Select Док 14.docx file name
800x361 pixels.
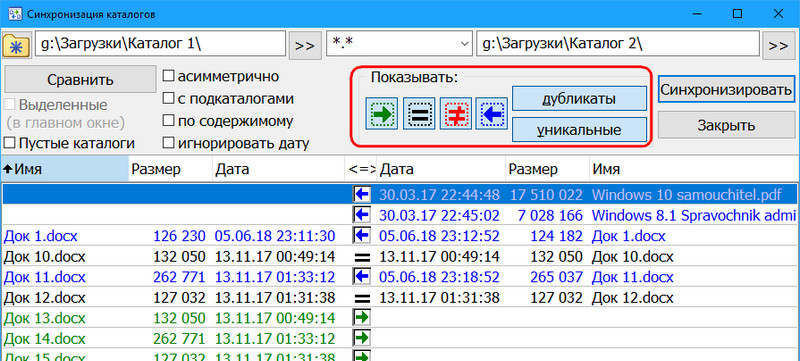[44, 339]
